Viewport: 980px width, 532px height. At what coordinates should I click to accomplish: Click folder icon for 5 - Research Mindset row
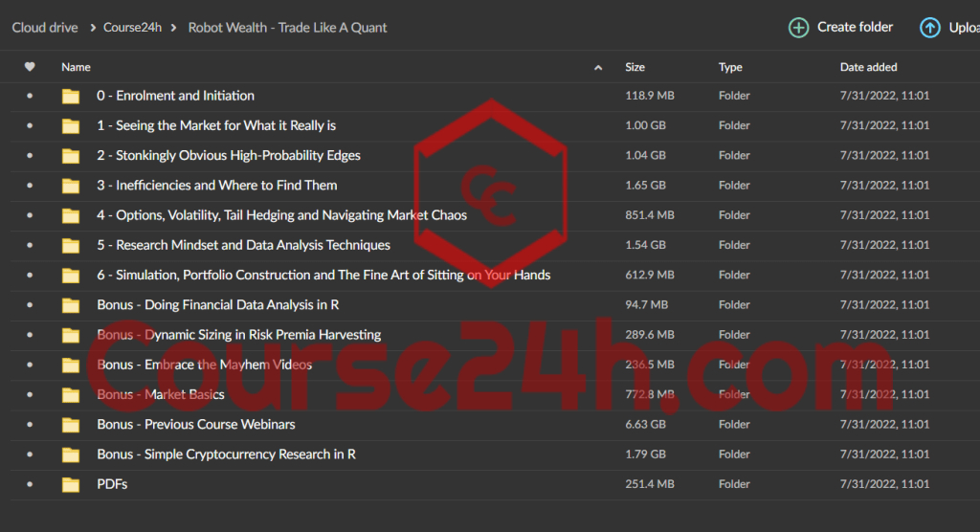[x=71, y=245]
